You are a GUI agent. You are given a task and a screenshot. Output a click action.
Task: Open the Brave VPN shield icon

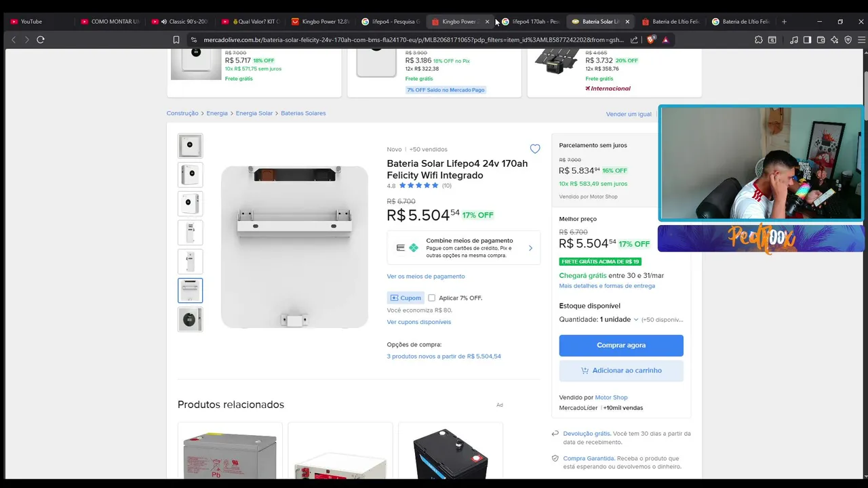(848, 40)
